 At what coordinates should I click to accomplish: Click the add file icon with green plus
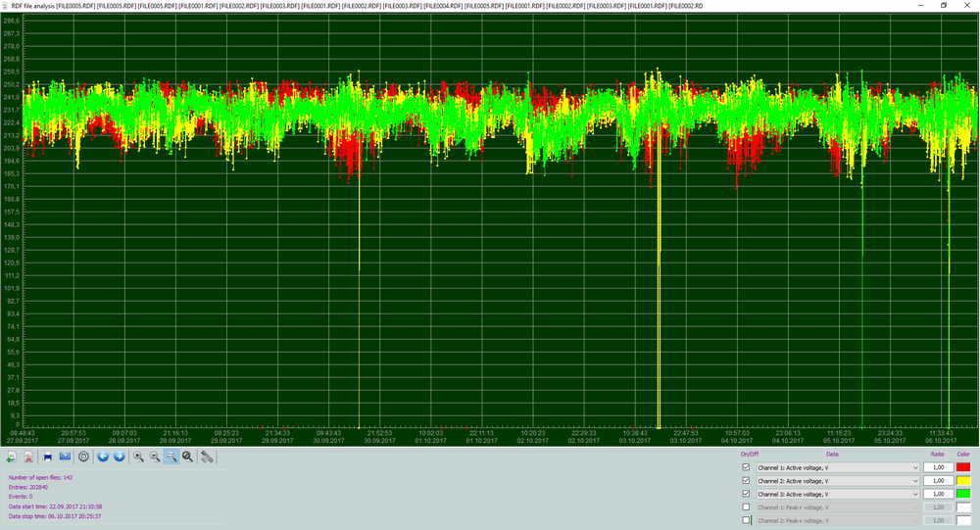(x=11, y=457)
